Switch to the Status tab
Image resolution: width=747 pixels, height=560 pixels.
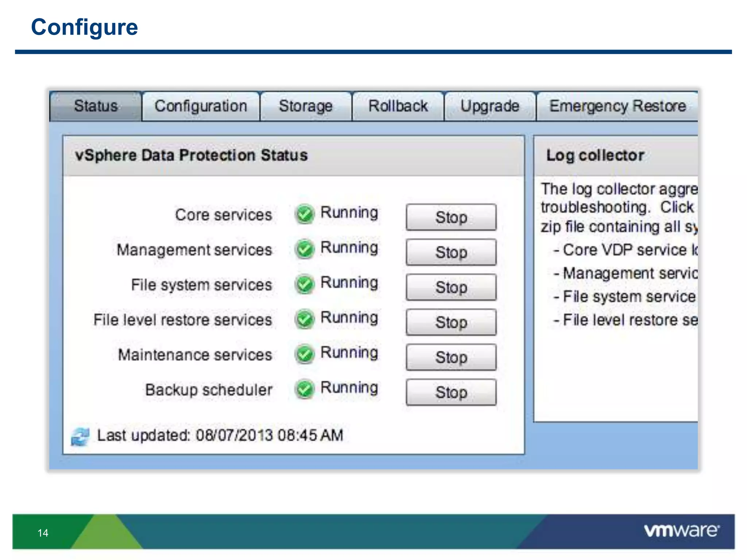pos(96,106)
